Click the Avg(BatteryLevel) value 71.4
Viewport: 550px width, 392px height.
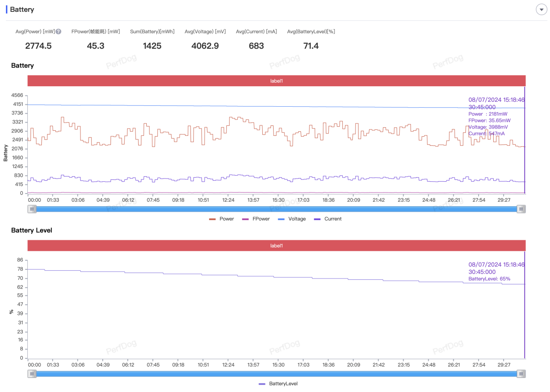point(311,46)
